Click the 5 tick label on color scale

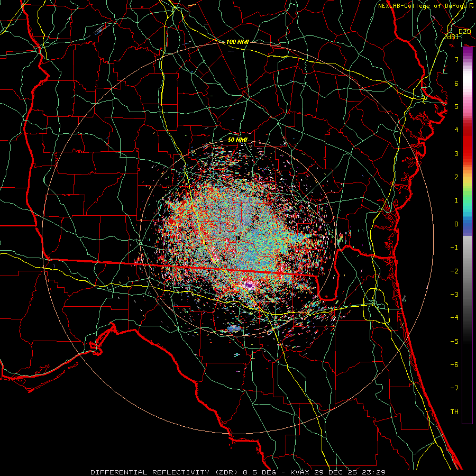click(x=456, y=106)
